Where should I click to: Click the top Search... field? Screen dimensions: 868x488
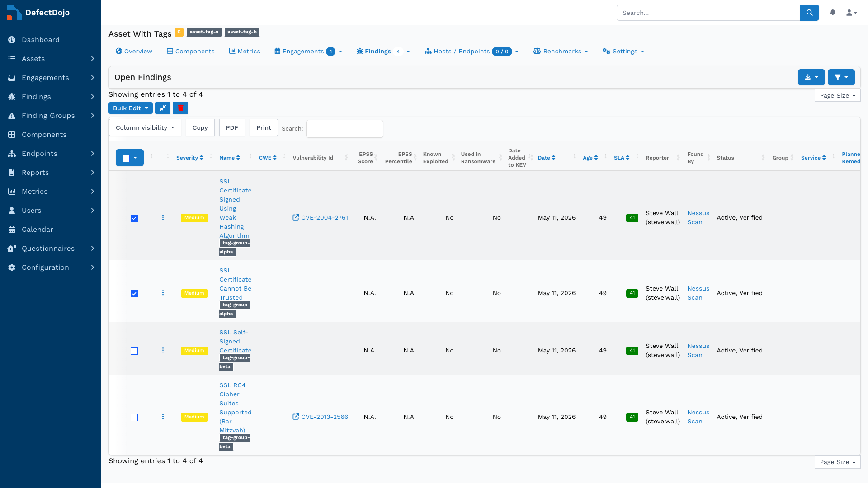(708, 13)
